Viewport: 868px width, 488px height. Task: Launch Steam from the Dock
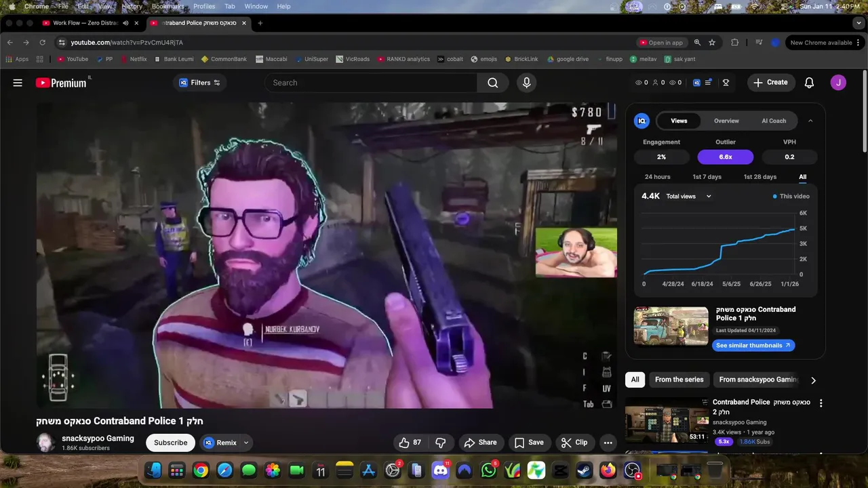[584, 470]
